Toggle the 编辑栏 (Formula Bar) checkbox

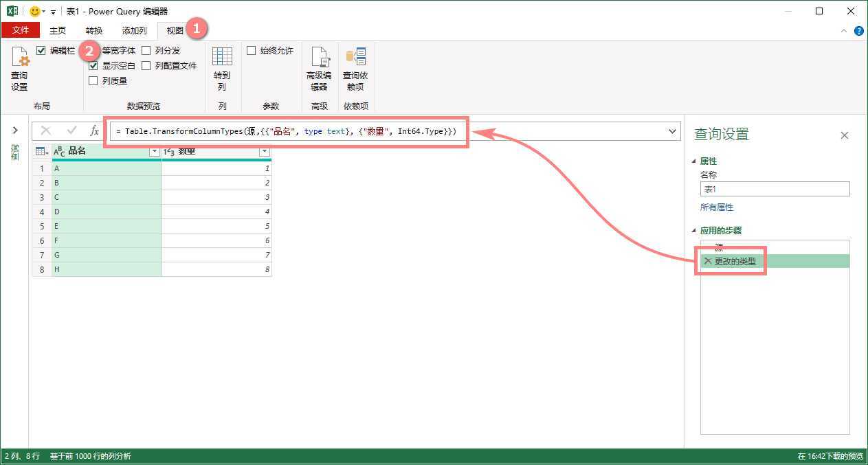point(41,51)
